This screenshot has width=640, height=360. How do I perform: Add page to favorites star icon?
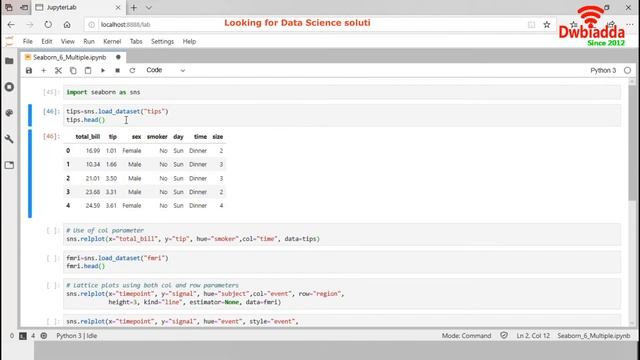click(x=547, y=25)
